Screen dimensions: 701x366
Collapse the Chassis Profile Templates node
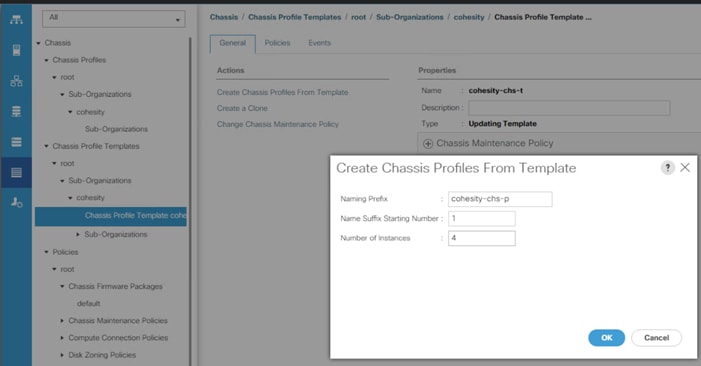click(x=46, y=146)
